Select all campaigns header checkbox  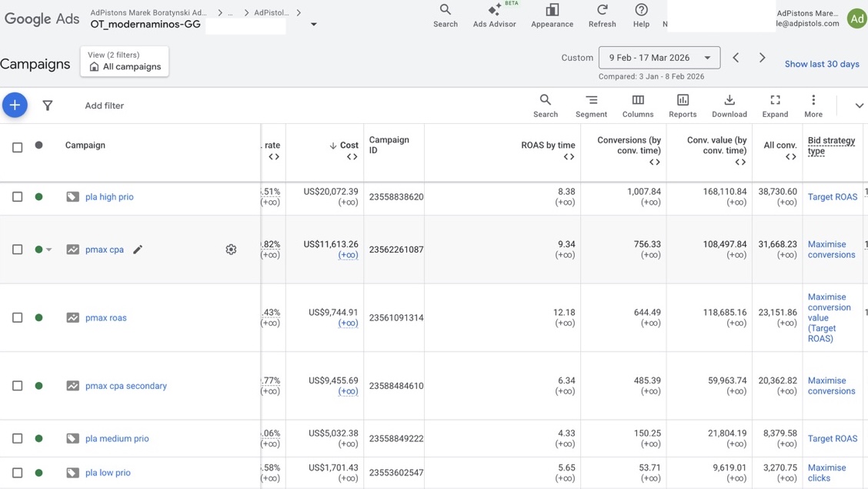[x=17, y=147]
